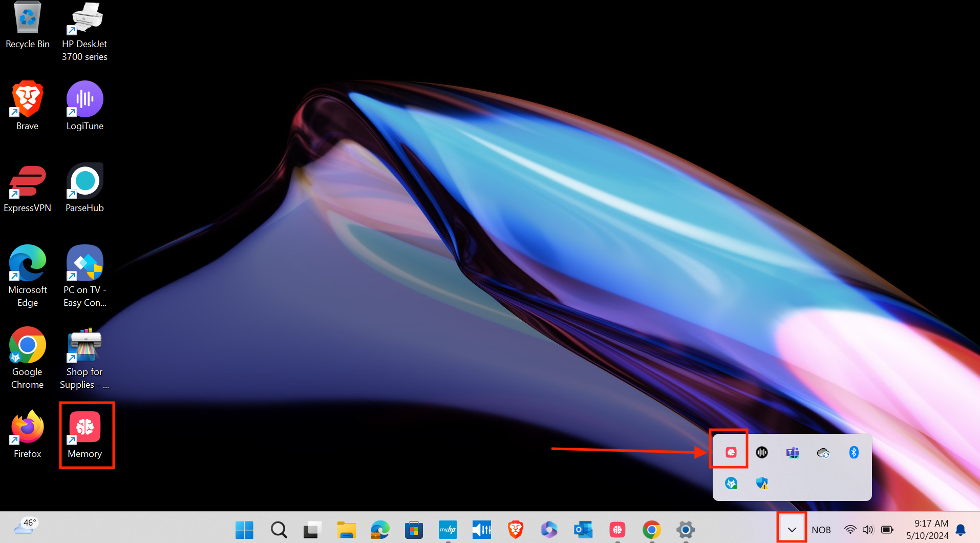
Task: Open LogiTune from the desktop
Action: click(x=84, y=98)
